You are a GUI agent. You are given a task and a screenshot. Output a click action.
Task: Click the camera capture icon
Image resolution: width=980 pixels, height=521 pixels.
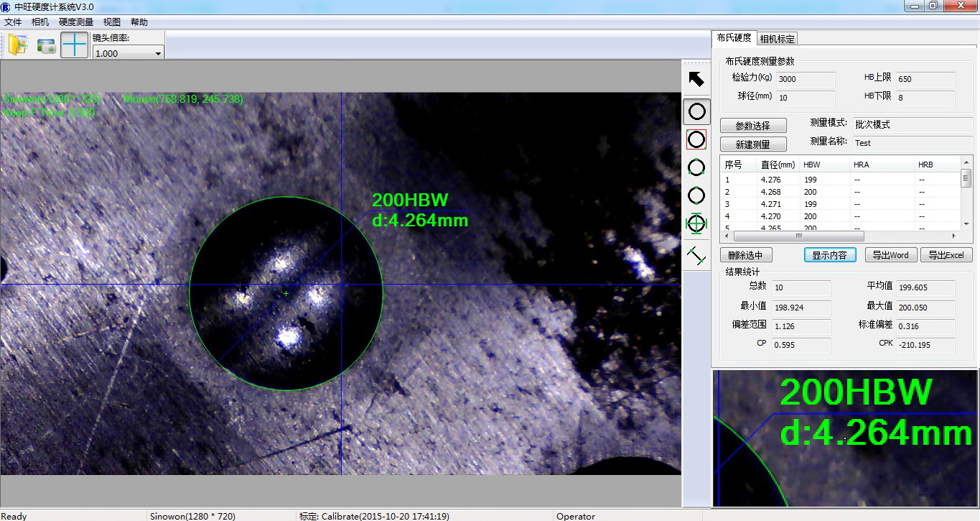[47, 46]
